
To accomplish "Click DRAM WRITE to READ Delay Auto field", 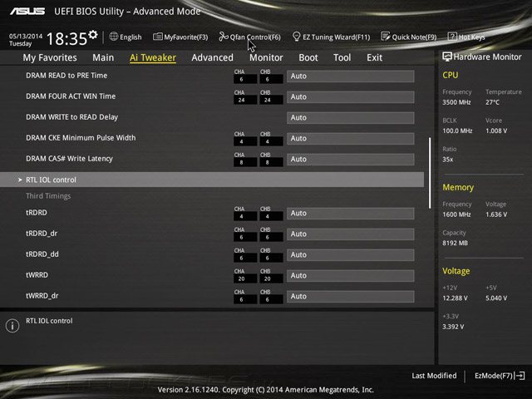I will click(351, 117).
